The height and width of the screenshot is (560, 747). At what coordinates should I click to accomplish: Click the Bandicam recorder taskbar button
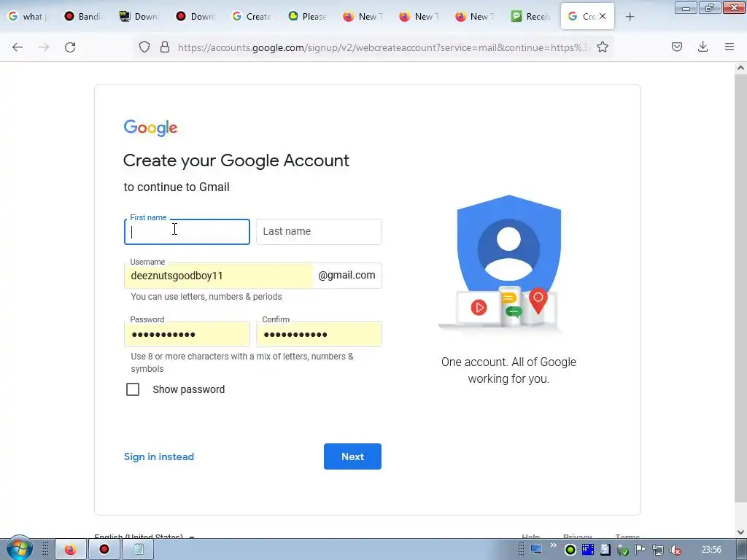click(104, 550)
